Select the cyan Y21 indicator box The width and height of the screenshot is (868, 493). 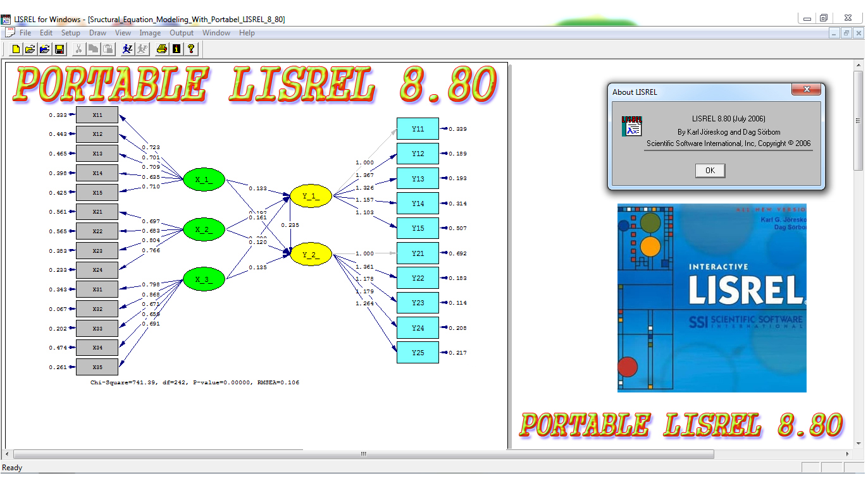(418, 253)
